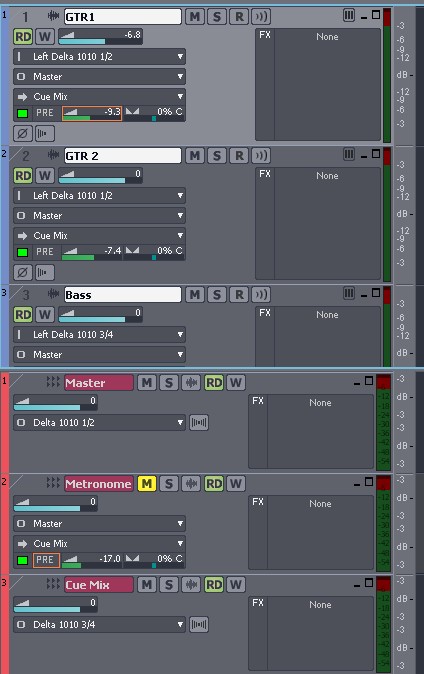Open Master bus output dropdown Delta 1010 1/2
This screenshot has height=674, width=424.
(x=100, y=423)
